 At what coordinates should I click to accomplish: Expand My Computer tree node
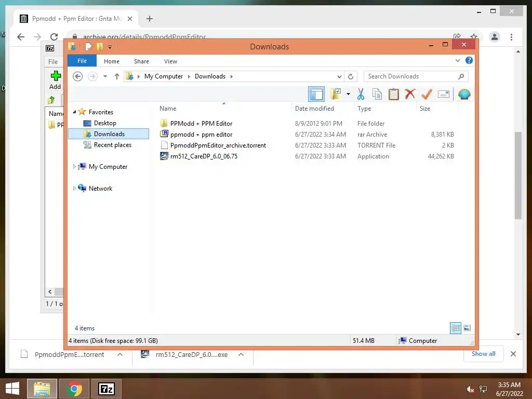(74, 167)
